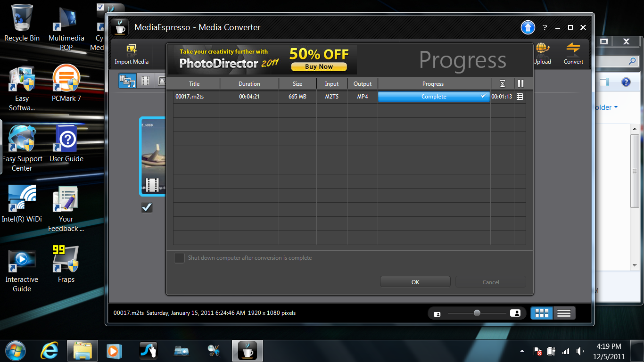Click Buy Now on PhotoDirector banner
The height and width of the screenshot is (362, 644).
319,66
